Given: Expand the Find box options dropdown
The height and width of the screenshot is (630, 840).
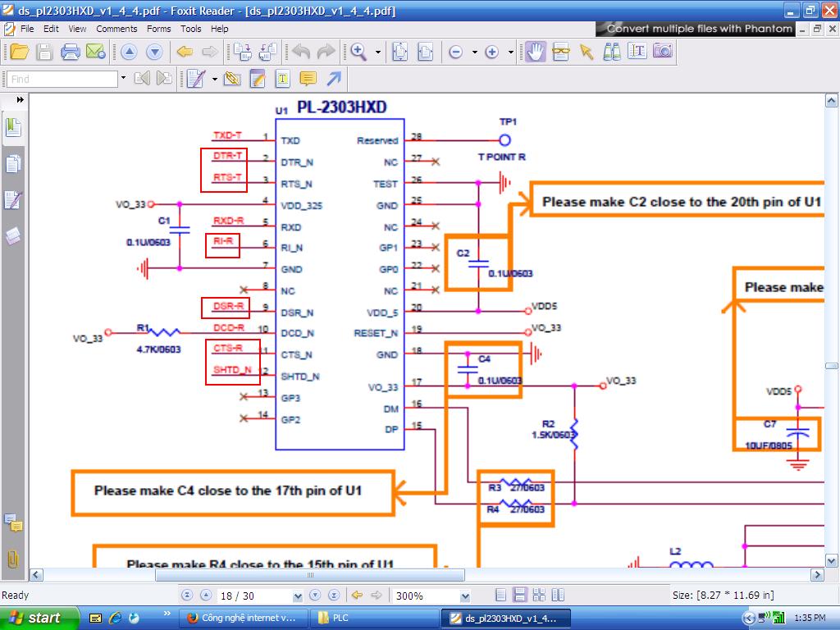Looking at the screenshot, I should (x=123, y=79).
